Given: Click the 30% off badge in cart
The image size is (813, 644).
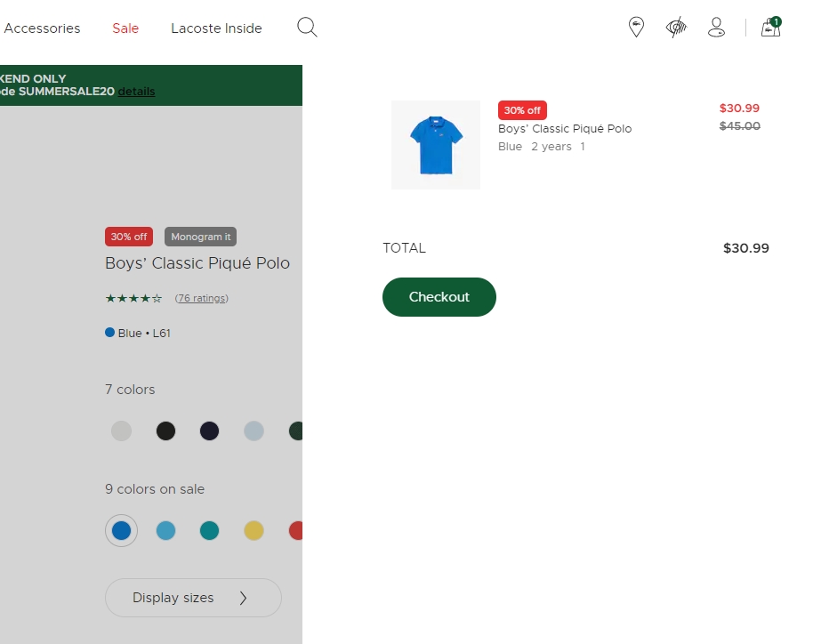Looking at the screenshot, I should (x=522, y=110).
